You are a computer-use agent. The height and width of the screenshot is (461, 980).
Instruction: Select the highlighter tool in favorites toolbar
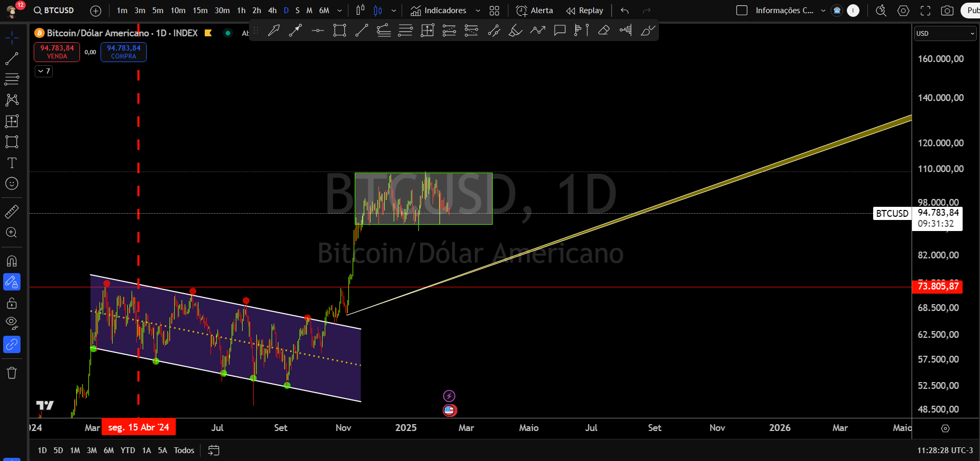pos(515,31)
